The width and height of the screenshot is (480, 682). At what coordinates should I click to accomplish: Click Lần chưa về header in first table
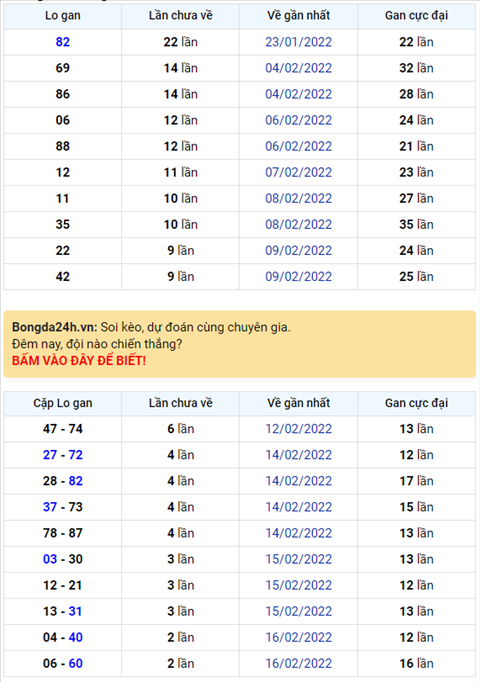[x=180, y=16]
